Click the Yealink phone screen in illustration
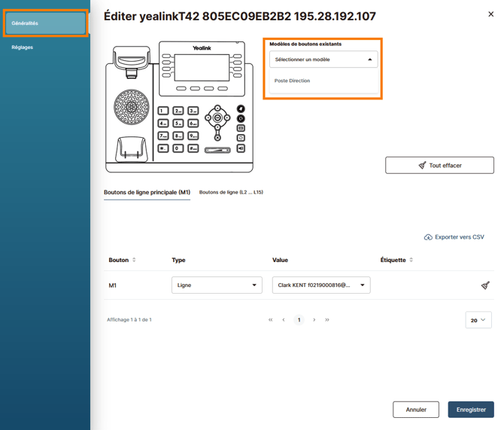This screenshot has width=504, height=430. (202, 68)
